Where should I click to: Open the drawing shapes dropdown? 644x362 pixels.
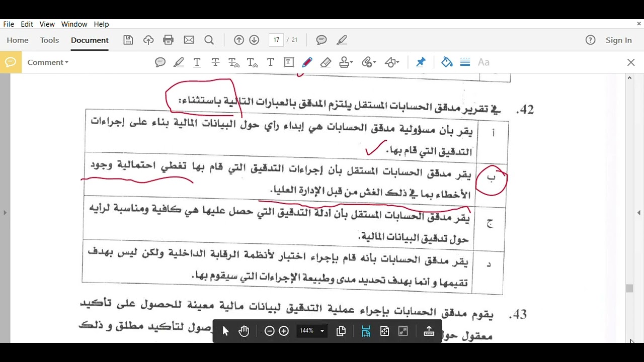(x=392, y=62)
